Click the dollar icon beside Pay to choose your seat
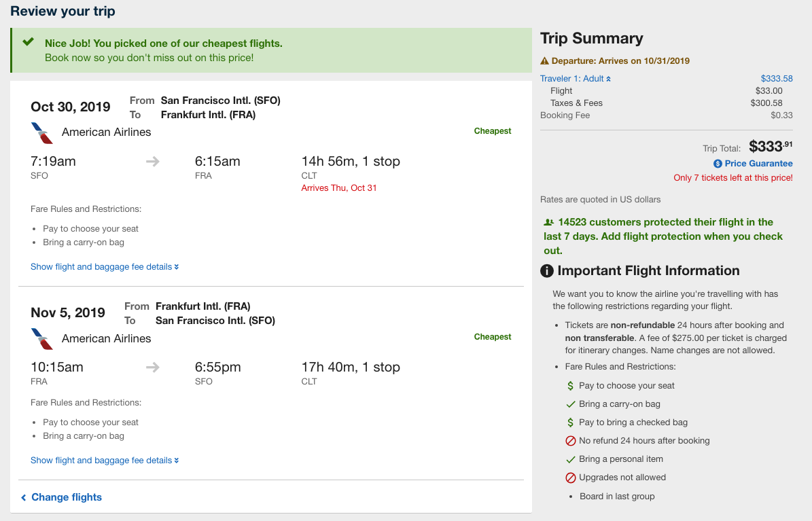This screenshot has height=521, width=812. [x=571, y=386]
